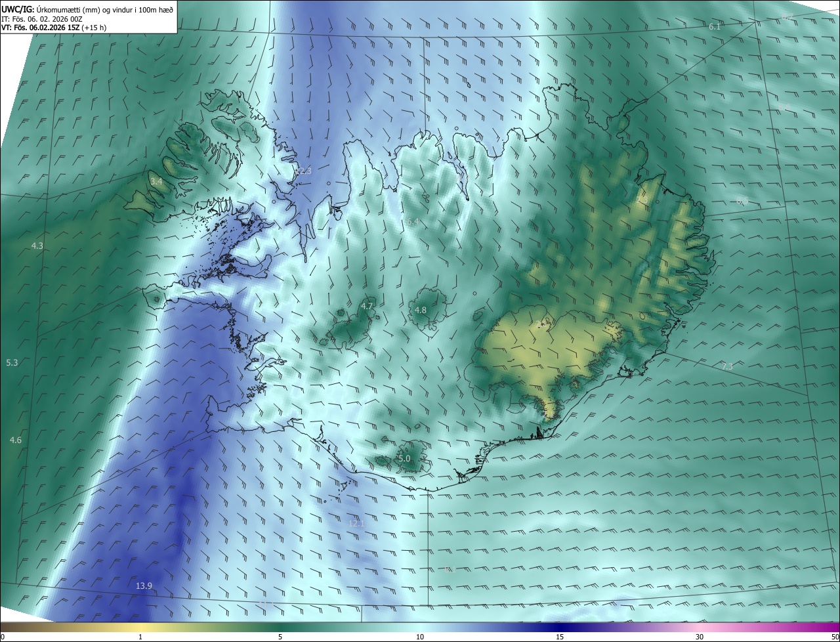Click the 'VT: Fös. 06.02.2026 15Z (+15 h)' line

[x=54, y=28]
